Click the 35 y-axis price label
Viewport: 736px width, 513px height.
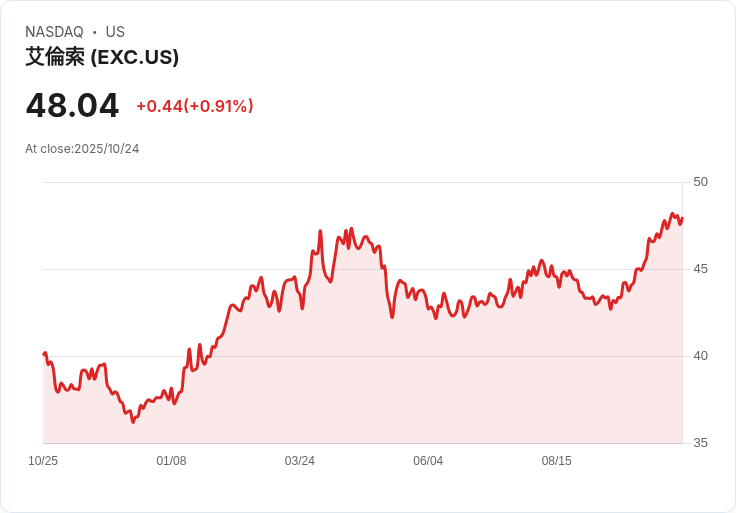(x=700, y=443)
